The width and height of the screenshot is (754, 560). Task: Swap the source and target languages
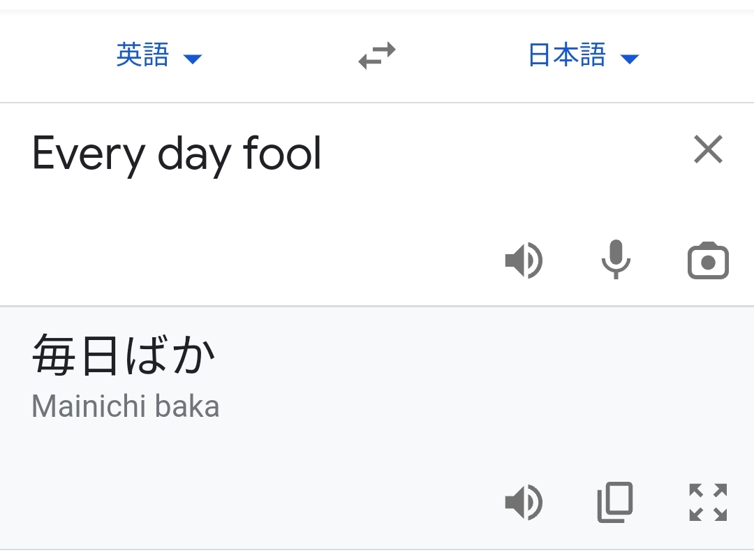point(377,56)
